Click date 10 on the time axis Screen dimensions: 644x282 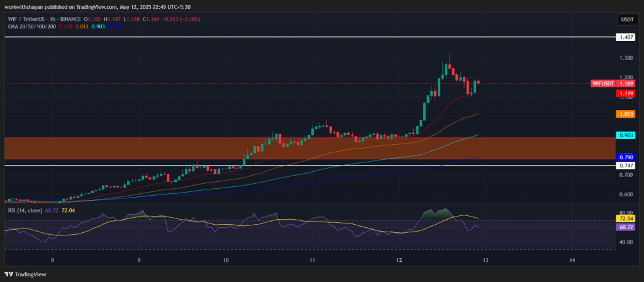pyautogui.click(x=226, y=260)
